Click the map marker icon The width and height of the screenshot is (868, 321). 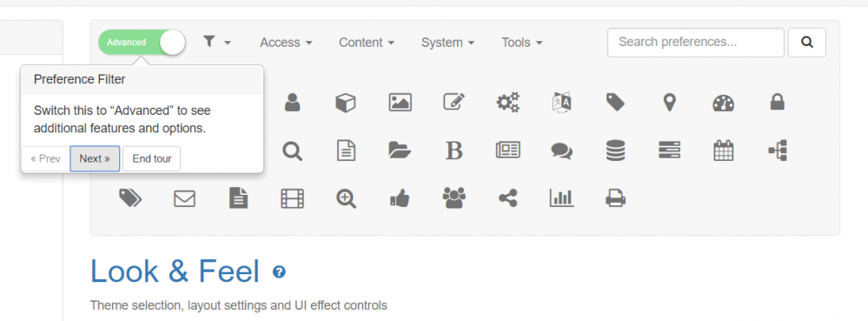(x=669, y=103)
